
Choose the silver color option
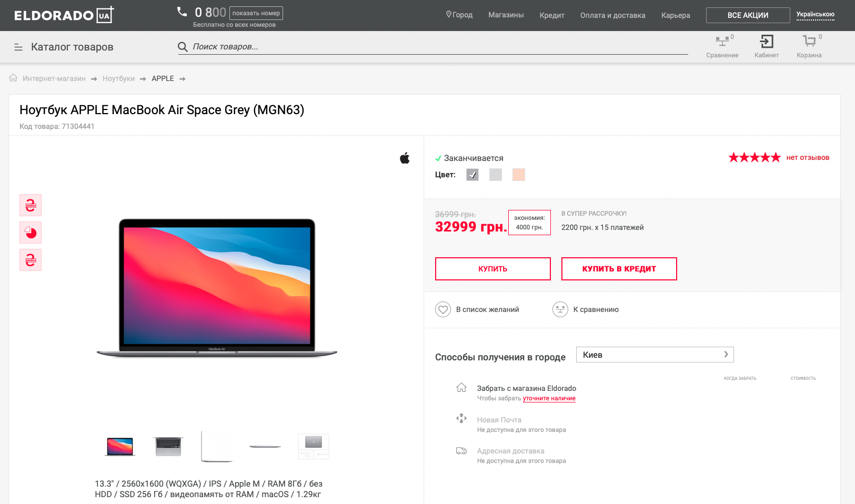coord(496,175)
